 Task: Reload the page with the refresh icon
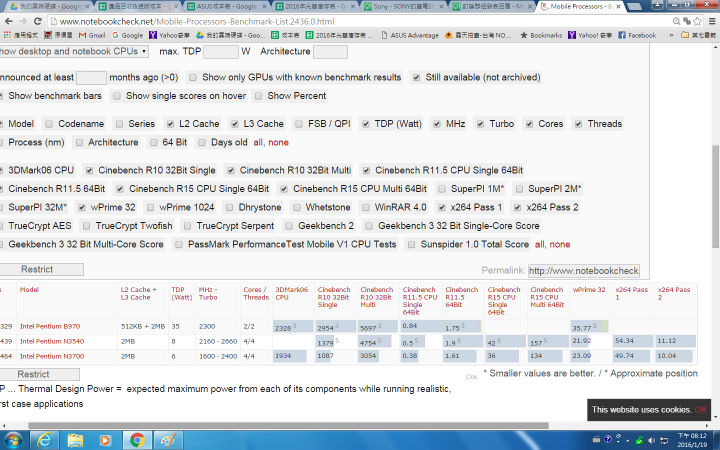tap(38, 21)
